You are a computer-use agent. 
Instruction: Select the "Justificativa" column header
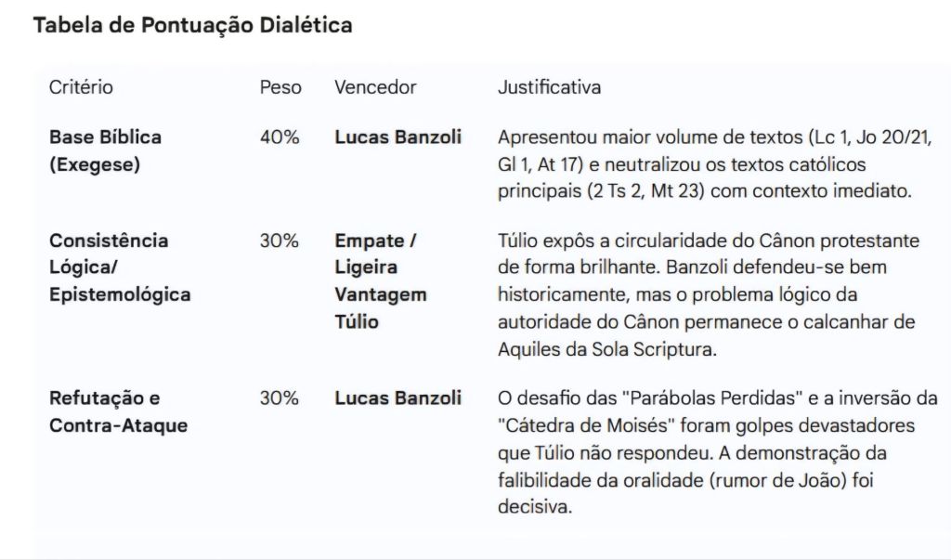point(549,87)
